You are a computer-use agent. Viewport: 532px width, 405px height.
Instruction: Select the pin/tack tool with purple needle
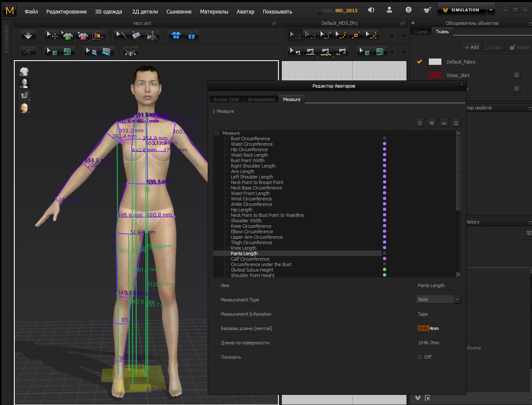click(x=121, y=35)
